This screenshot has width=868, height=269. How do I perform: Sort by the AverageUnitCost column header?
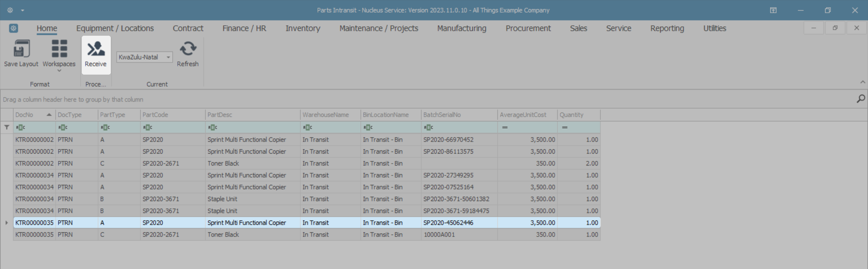click(x=528, y=115)
